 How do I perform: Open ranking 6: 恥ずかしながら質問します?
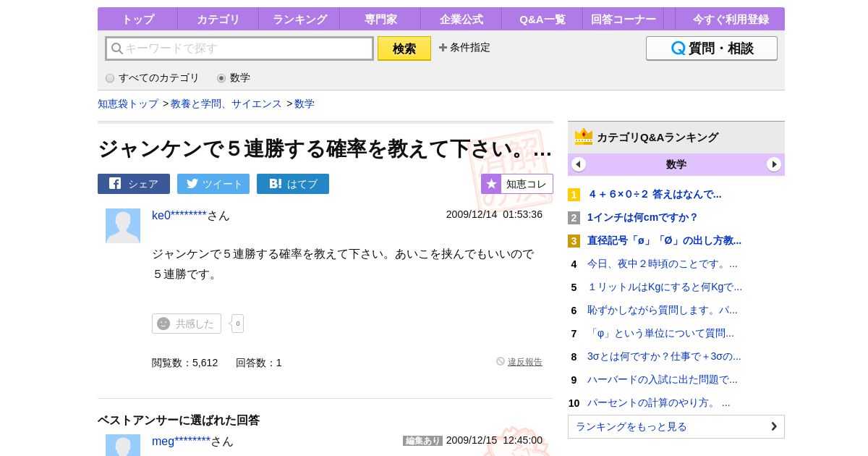click(x=663, y=310)
